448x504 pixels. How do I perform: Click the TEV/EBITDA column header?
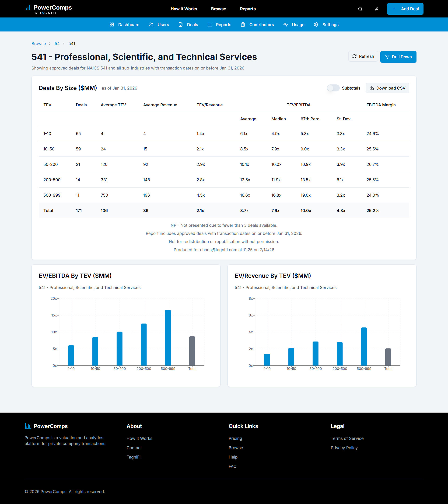[298, 105]
